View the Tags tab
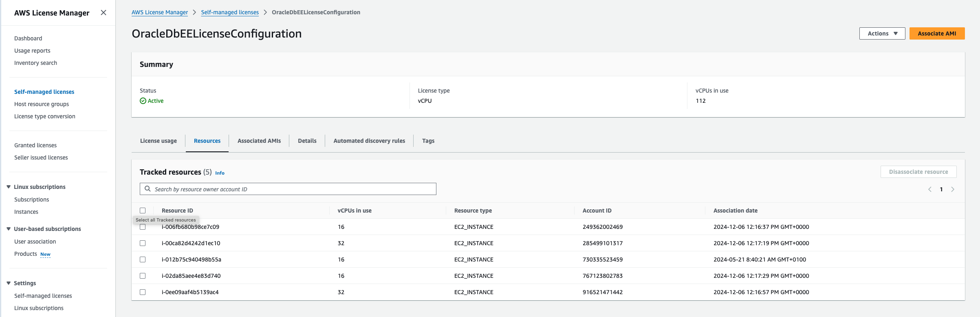The height and width of the screenshot is (317, 980). (x=428, y=141)
